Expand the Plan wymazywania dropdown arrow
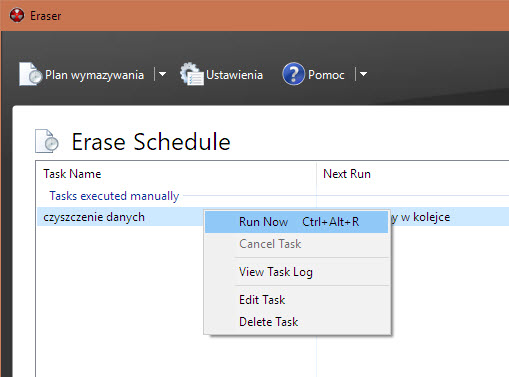This screenshot has width=509, height=377. [x=162, y=74]
